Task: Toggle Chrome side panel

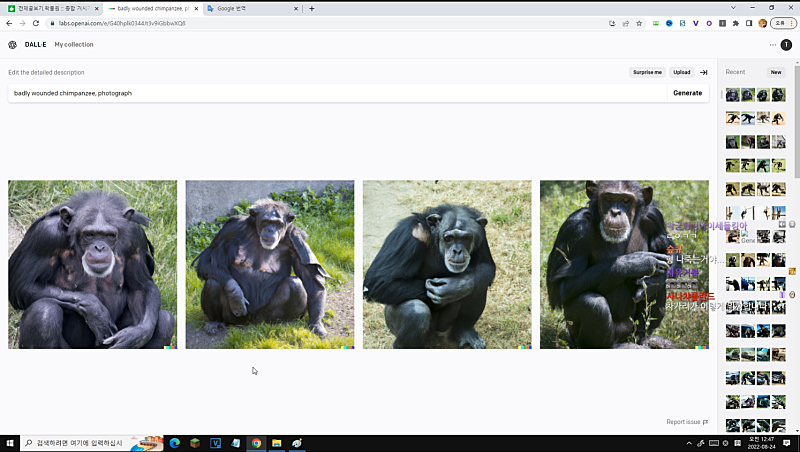Action: (x=749, y=23)
